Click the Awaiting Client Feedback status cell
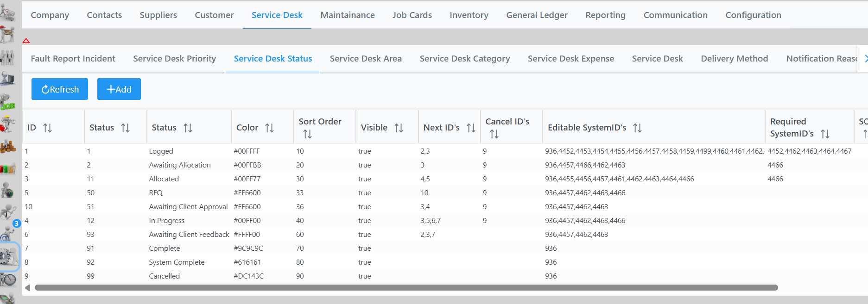The image size is (868, 304). [x=189, y=235]
